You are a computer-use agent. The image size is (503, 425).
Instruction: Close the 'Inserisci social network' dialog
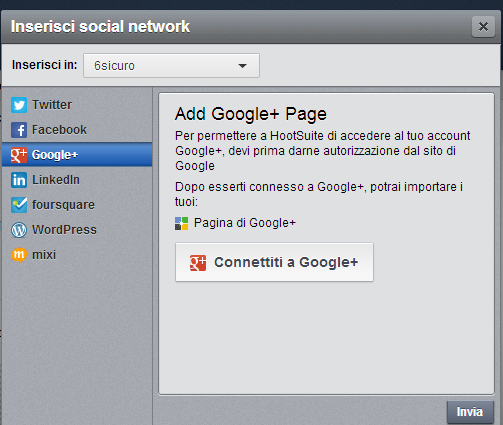click(483, 26)
